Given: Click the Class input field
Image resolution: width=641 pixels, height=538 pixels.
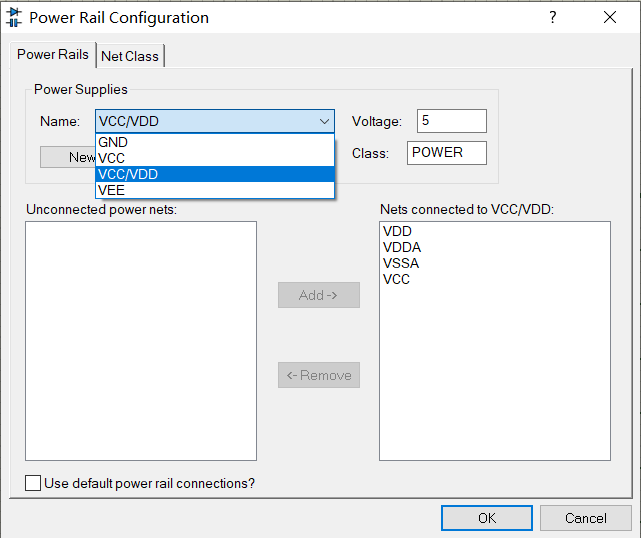Looking at the screenshot, I should [447, 153].
